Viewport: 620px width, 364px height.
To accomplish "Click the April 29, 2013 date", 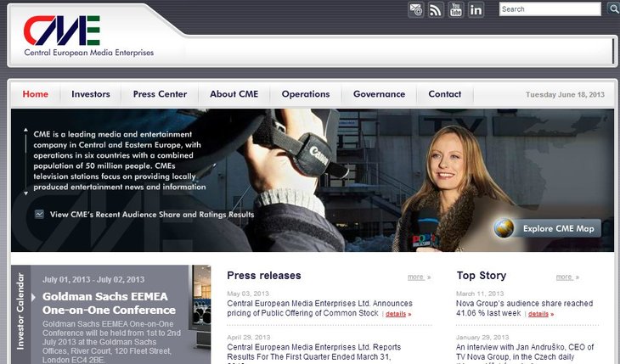I will 248,337.
